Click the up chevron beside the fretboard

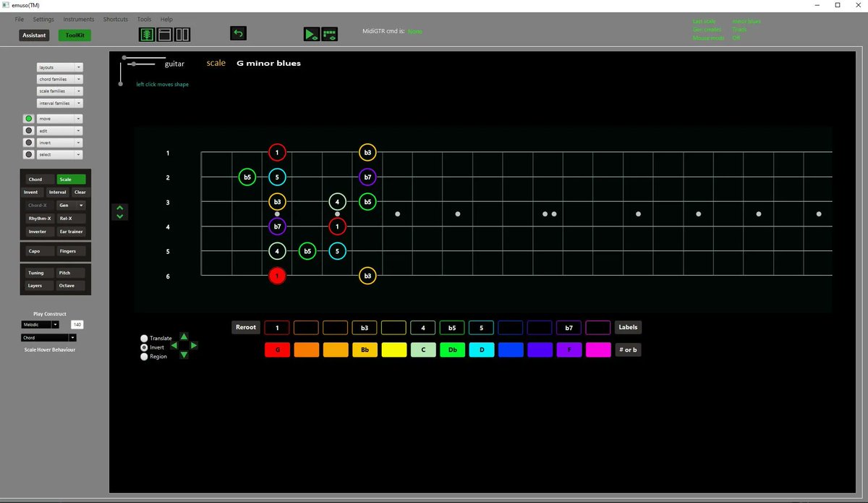(x=120, y=208)
